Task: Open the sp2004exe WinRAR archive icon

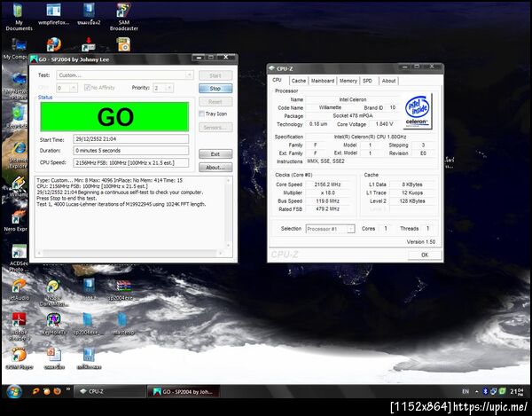Action: click(x=123, y=289)
